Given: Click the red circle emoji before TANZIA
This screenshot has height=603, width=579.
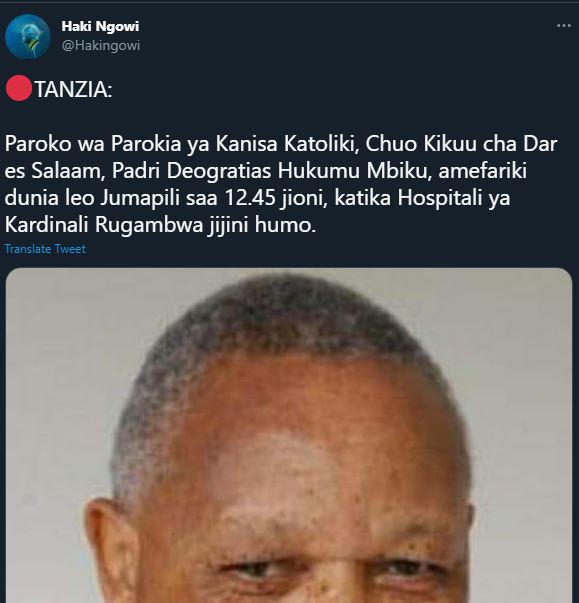Looking at the screenshot, I should [x=19, y=89].
